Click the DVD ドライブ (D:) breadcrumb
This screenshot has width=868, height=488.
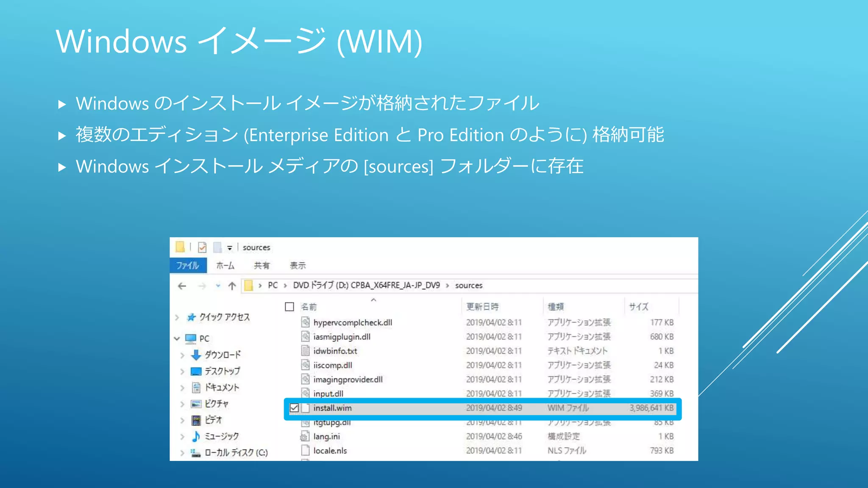(367, 286)
